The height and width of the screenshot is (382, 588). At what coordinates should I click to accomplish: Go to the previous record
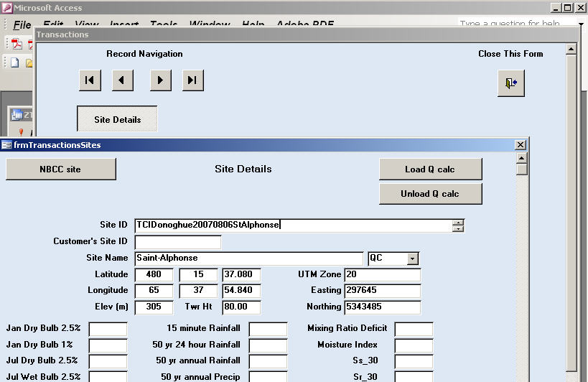[123, 80]
